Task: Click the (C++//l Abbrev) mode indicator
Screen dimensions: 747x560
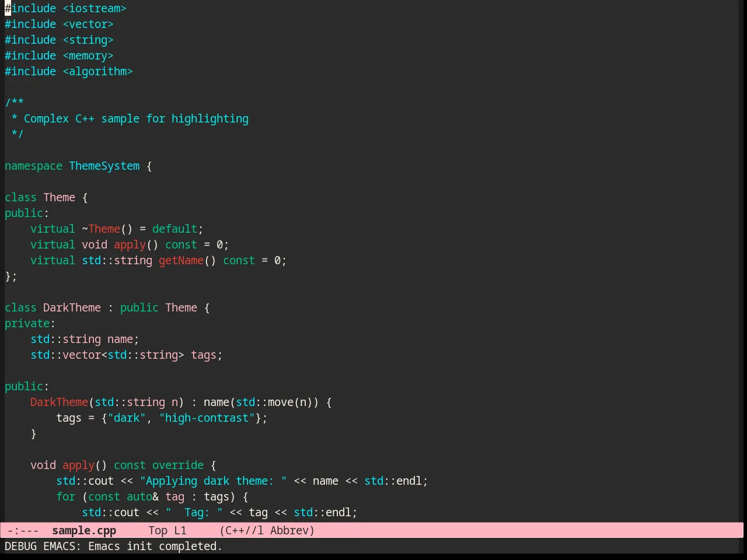Action: click(x=267, y=530)
